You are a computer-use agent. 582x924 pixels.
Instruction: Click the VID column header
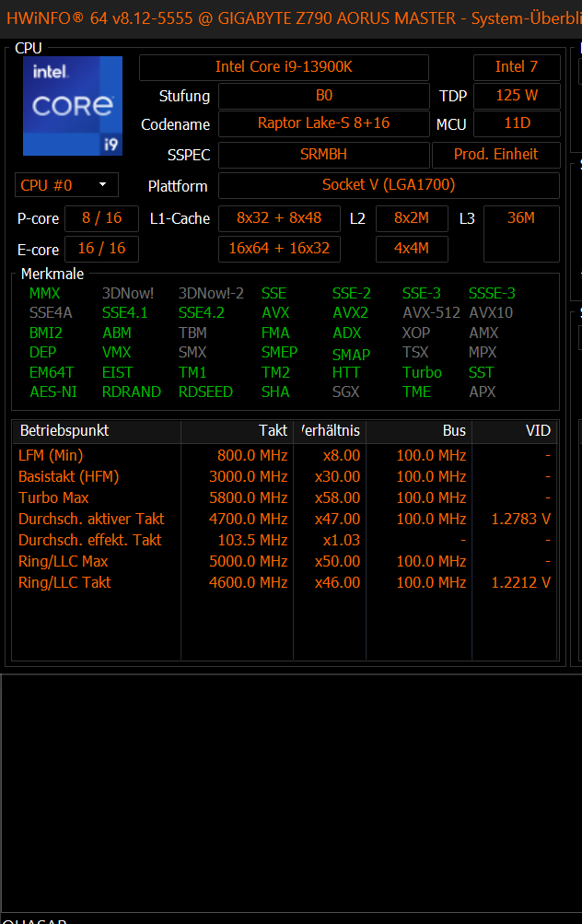coord(514,431)
